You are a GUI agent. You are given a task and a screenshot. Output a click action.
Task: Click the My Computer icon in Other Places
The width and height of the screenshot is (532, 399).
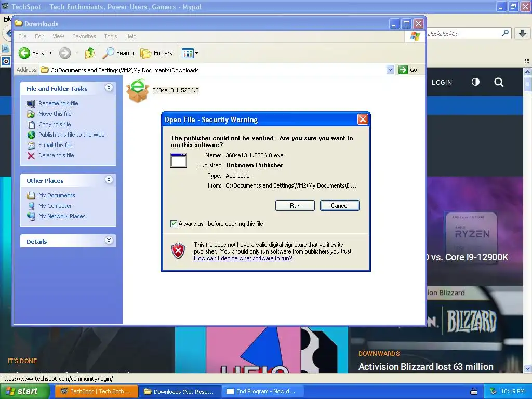pos(31,206)
